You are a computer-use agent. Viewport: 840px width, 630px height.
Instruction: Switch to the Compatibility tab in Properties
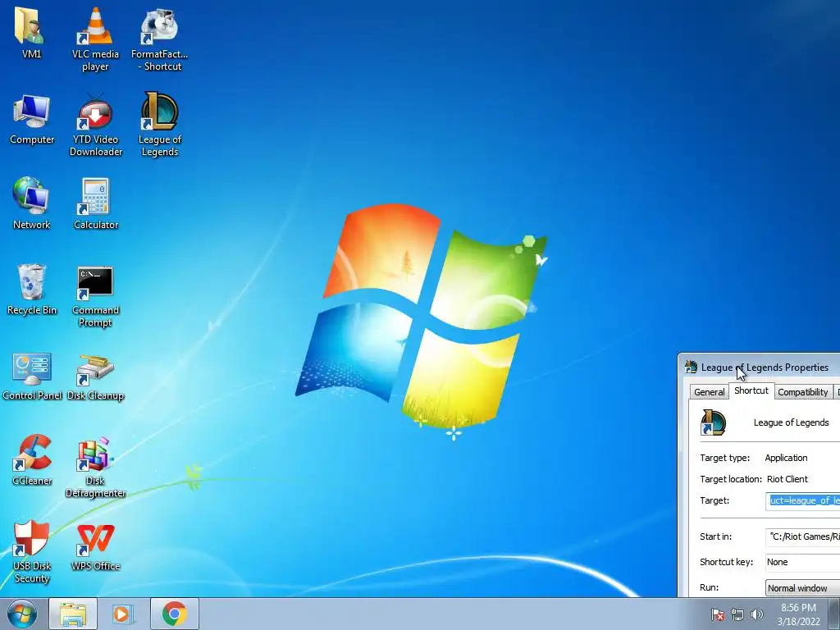802,392
